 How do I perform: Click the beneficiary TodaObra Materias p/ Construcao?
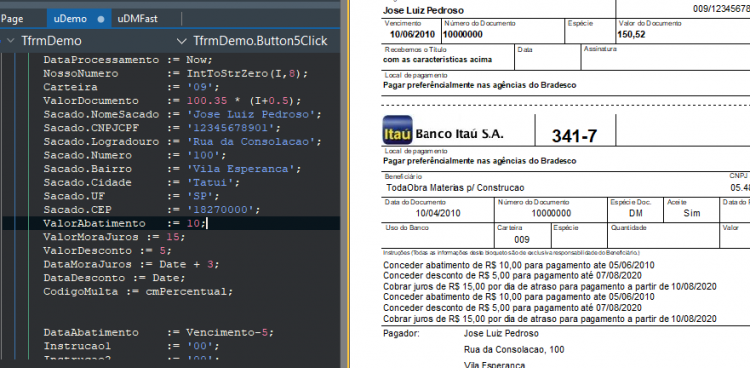coord(455,188)
